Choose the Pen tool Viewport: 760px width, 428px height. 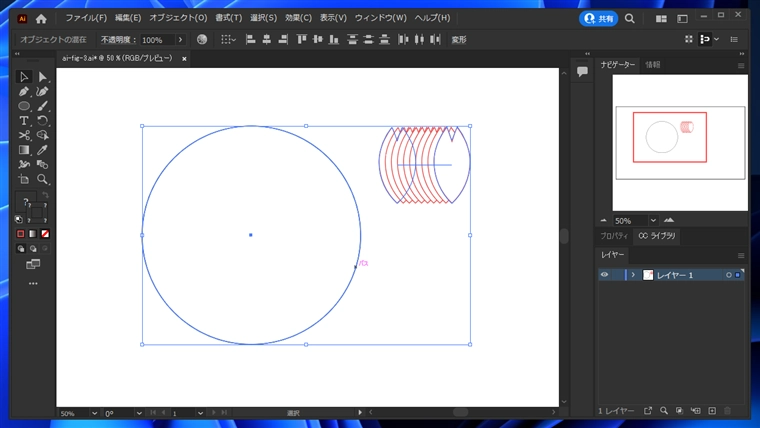tap(24, 91)
